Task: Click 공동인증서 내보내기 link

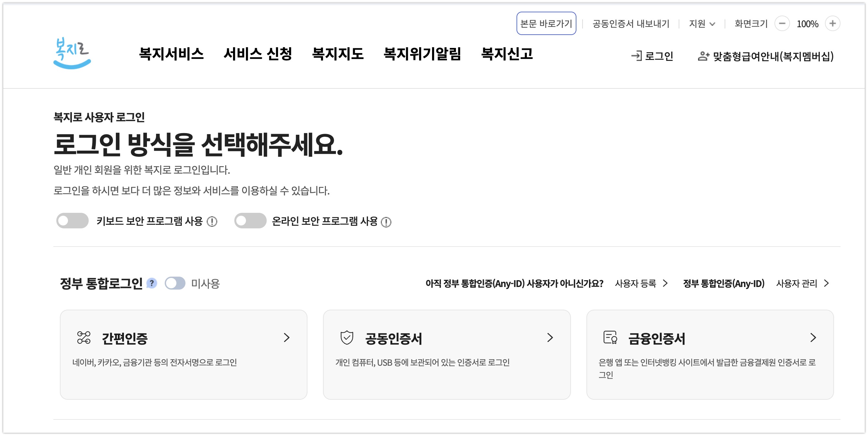Action: [630, 24]
